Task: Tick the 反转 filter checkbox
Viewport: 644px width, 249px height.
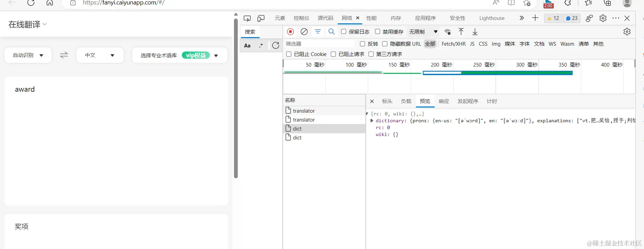Action: [x=362, y=44]
